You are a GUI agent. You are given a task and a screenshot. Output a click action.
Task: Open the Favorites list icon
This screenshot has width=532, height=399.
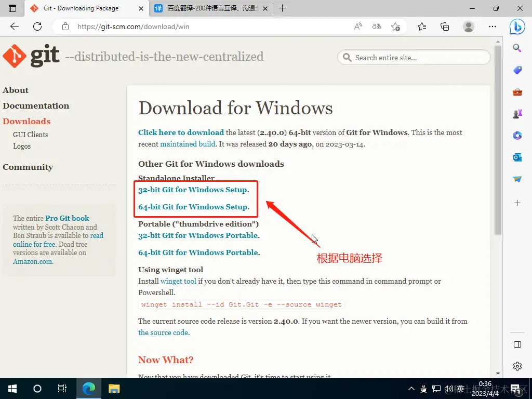click(x=422, y=26)
